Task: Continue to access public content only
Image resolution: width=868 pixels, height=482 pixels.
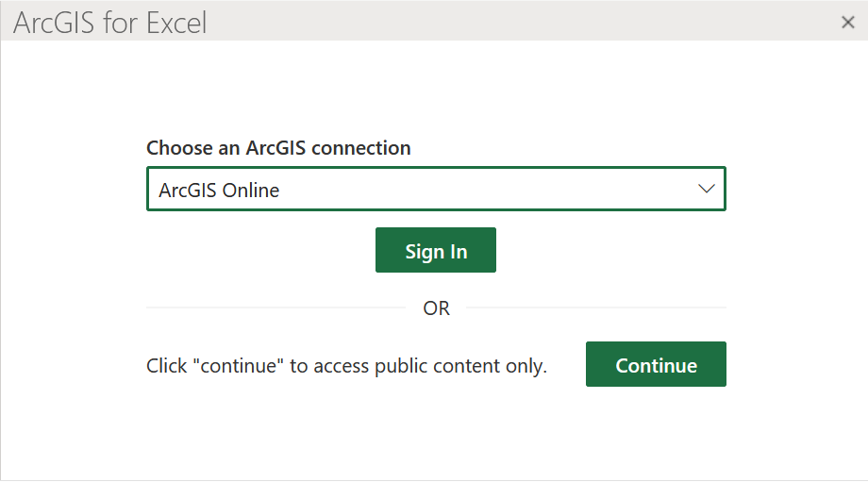Action: pyautogui.click(x=656, y=365)
